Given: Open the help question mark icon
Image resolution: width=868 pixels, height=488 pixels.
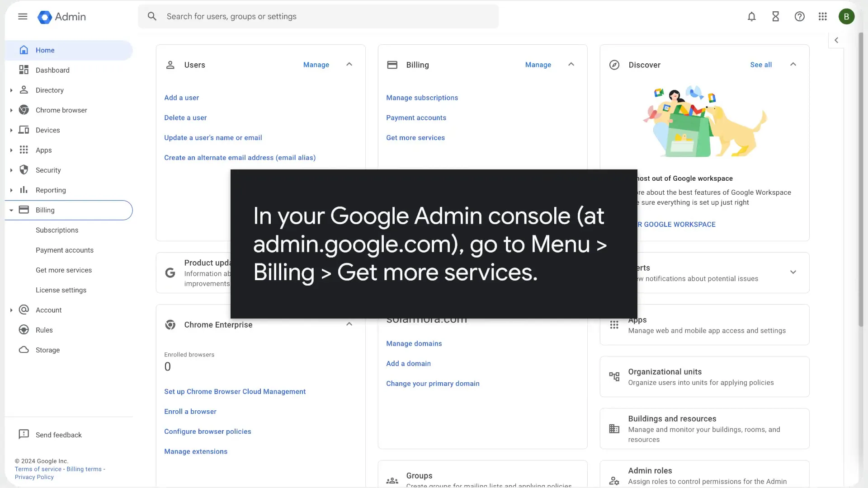Looking at the screenshot, I should pos(799,17).
